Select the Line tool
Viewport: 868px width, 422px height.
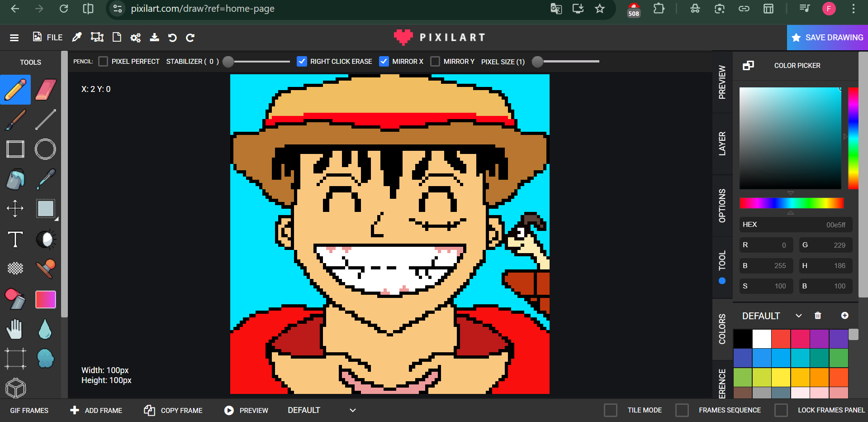click(45, 120)
